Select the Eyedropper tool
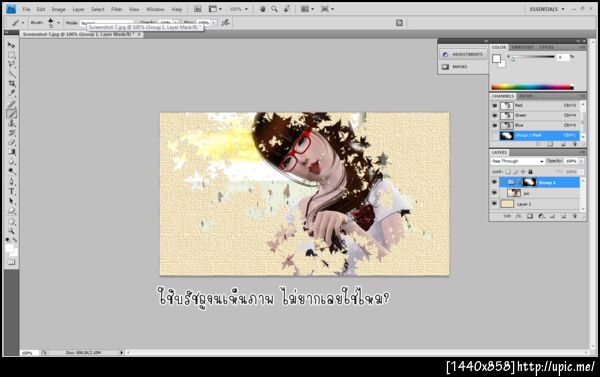The height and width of the screenshot is (377, 600). coord(11,93)
